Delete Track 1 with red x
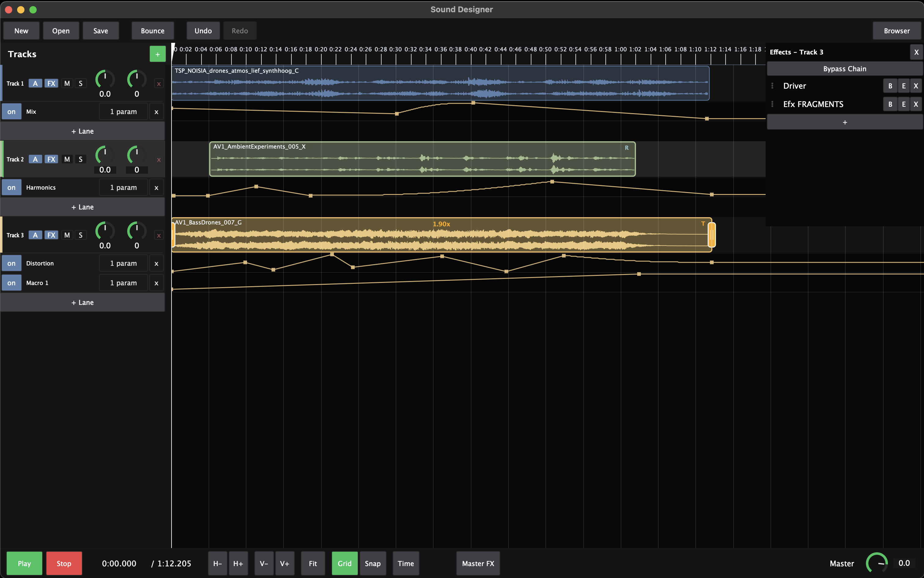The width and height of the screenshot is (924, 578). [159, 84]
